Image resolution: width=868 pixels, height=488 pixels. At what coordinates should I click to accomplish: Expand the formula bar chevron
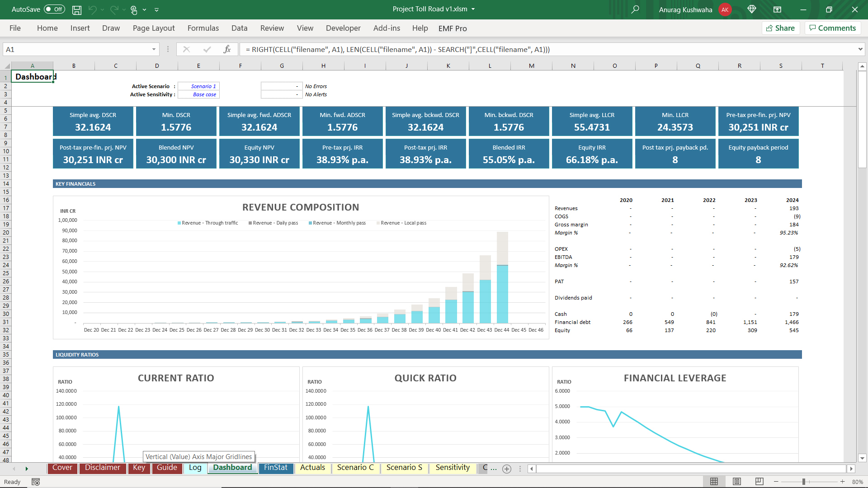(860, 49)
